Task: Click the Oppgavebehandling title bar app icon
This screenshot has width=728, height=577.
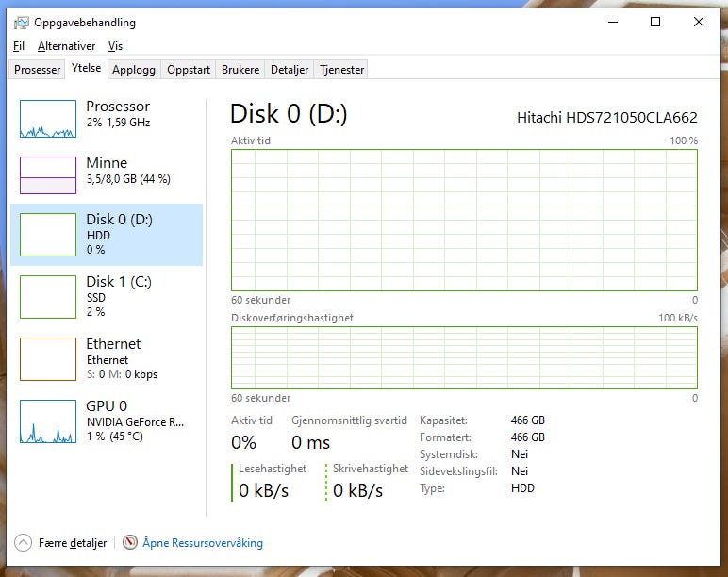Action: pyautogui.click(x=22, y=23)
